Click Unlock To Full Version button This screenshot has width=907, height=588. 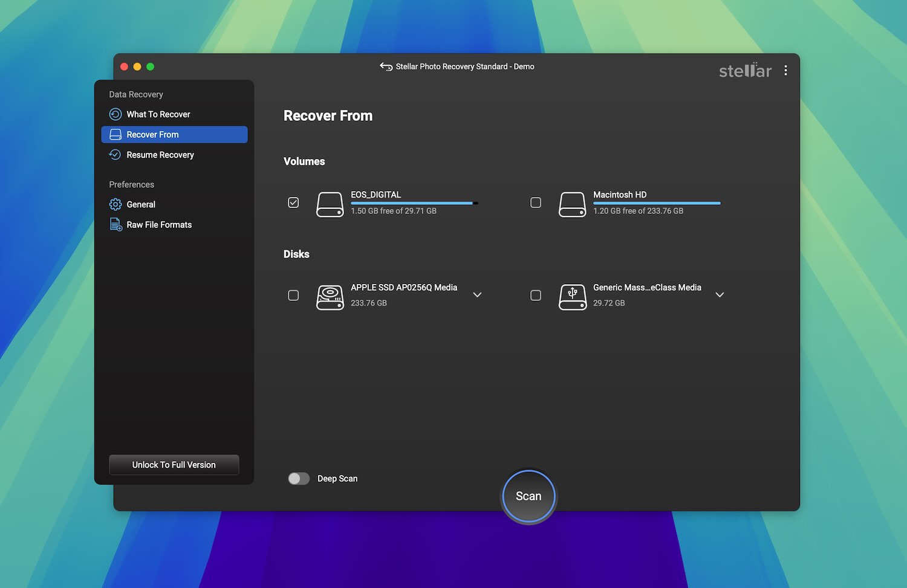pos(174,465)
